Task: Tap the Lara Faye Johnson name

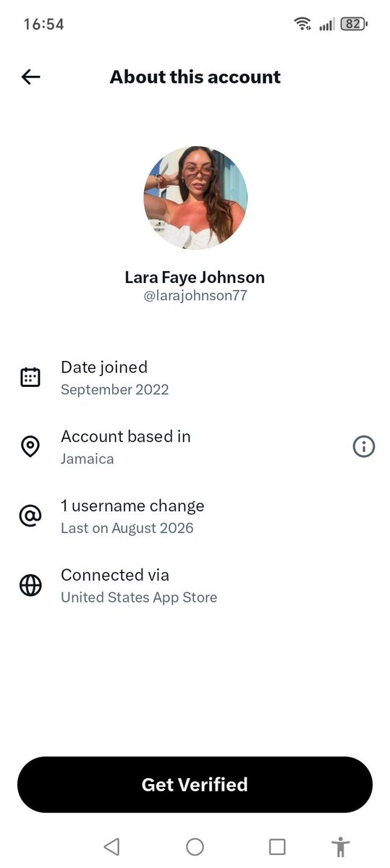Action: 195,277
